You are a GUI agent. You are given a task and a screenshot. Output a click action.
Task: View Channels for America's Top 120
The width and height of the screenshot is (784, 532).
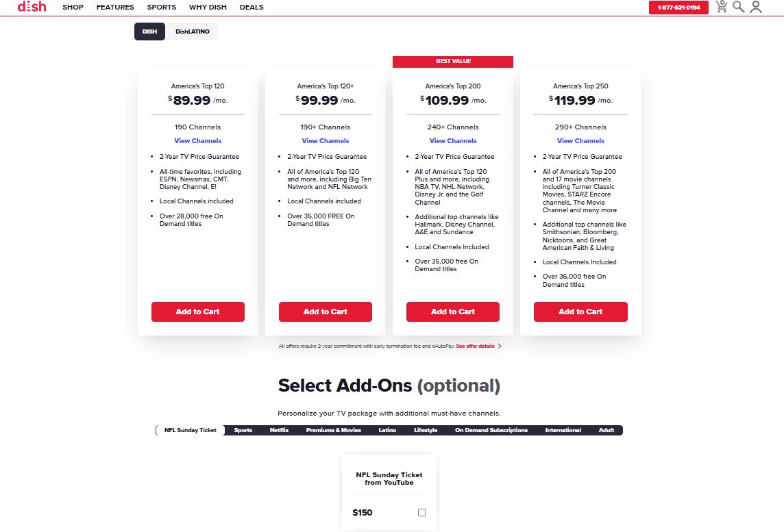[197, 140]
